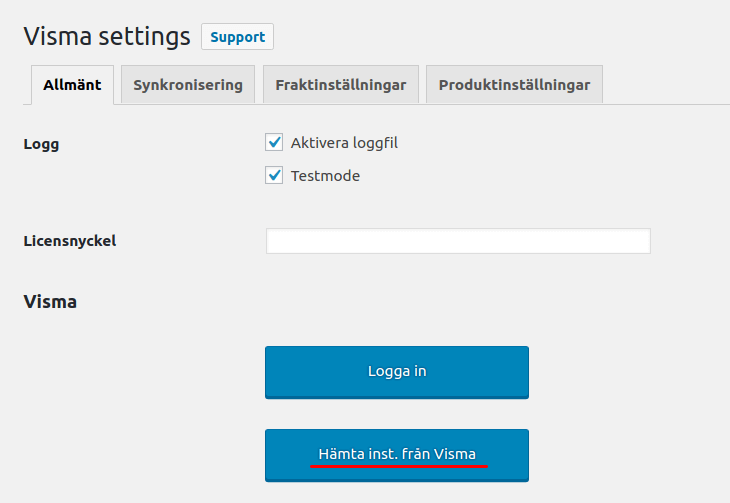
Task: Click the blue checkmark beside Aktivera loggfil
Action: tap(274, 143)
